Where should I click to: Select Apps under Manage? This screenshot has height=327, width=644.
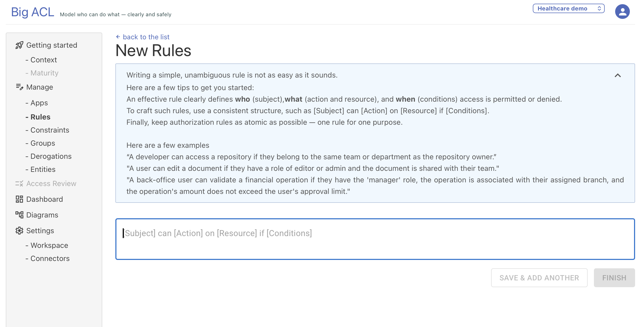39,103
